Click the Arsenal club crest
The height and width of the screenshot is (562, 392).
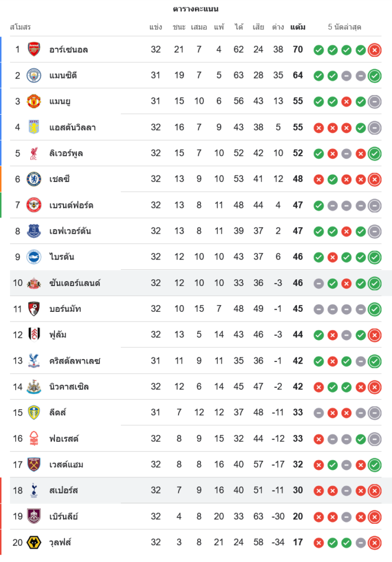tap(34, 49)
